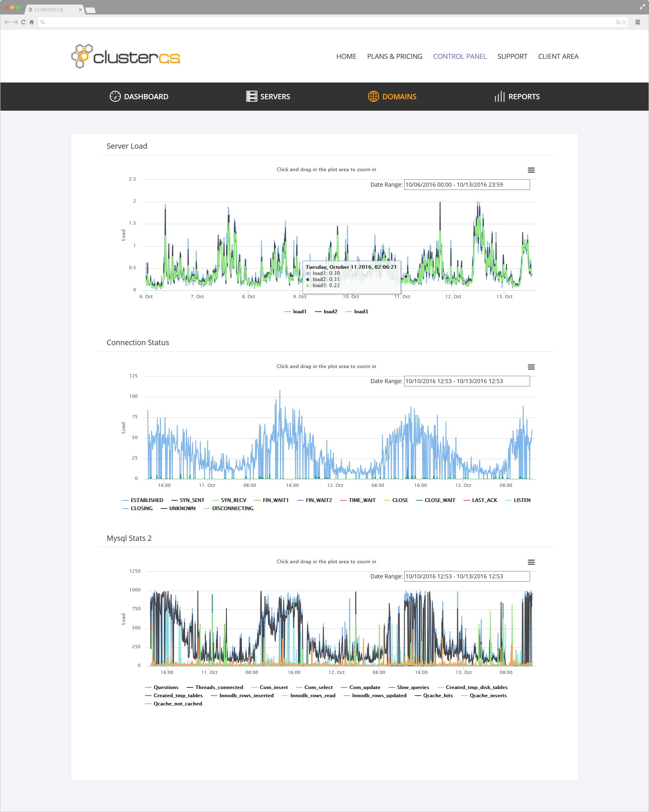Open Server Load chart export menu
649x812 pixels.
coord(531,170)
